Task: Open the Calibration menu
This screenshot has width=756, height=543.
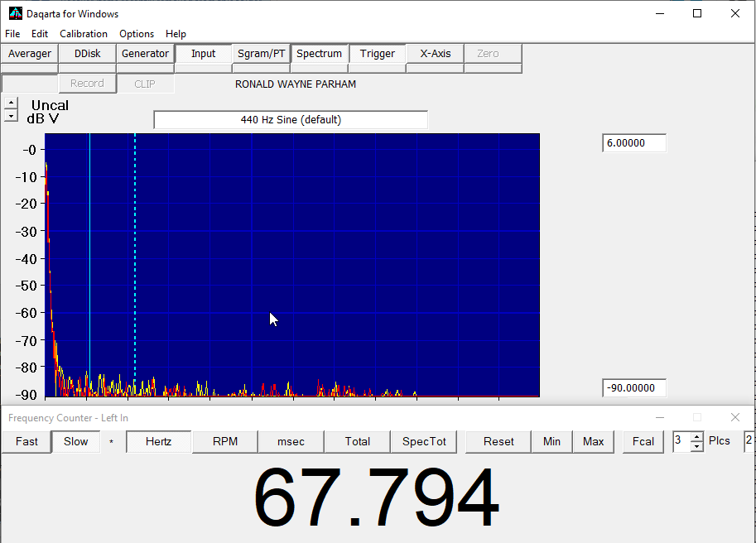Action: pyautogui.click(x=84, y=34)
